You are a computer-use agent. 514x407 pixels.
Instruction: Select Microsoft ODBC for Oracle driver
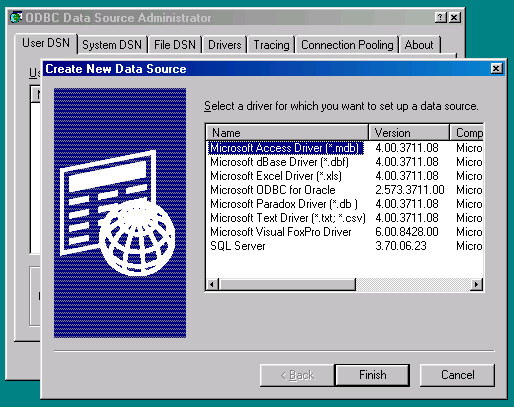(273, 190)
